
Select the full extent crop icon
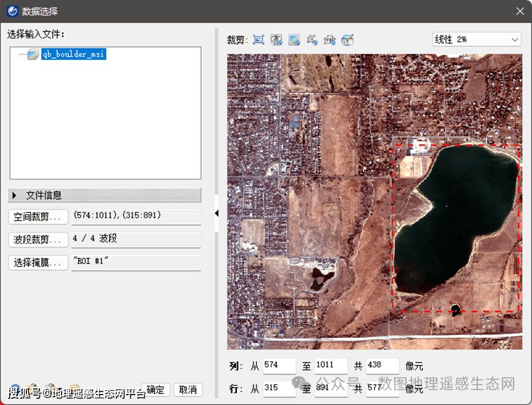click(x=258, y=39)
